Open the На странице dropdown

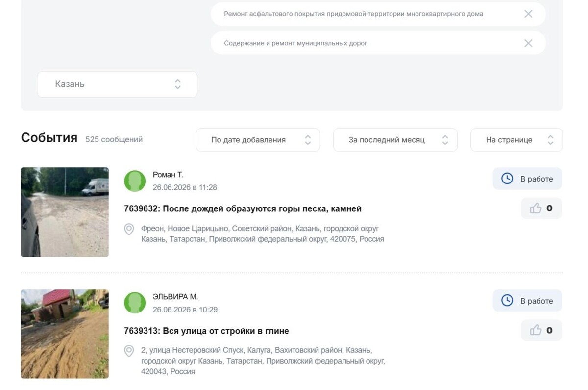516,140
